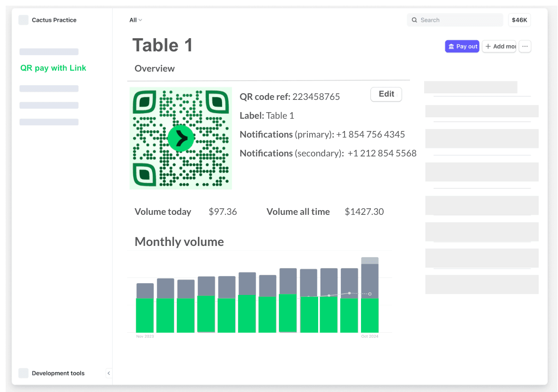Click the Search input field
The width and height of the screenshot is (558, 392).
coord(455,20)
